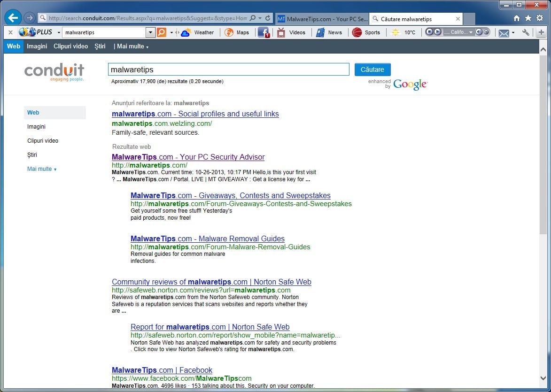This screenshot has height=392, width=551.
Task: Open the browser Home icon
Action: tap(517, 18)
